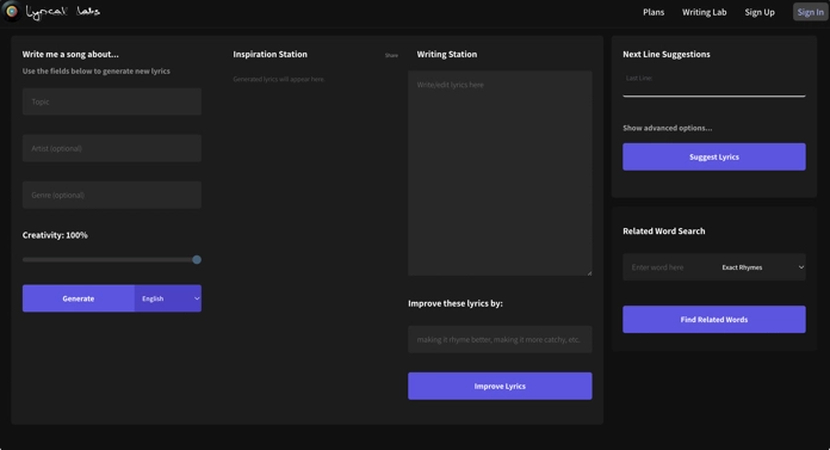Screen dimensions: 830x450
Task: Click the Find Related Words button
Action: click(713, 319)
